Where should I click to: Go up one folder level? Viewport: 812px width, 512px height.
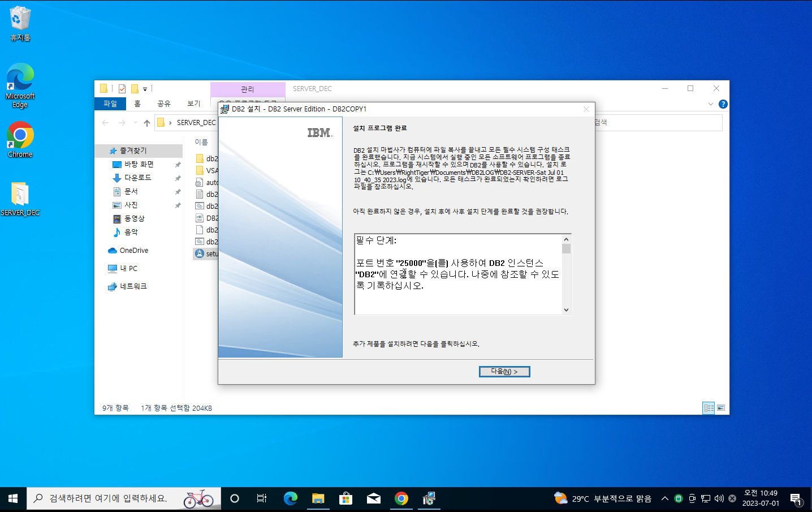click(x=147, y=123)
